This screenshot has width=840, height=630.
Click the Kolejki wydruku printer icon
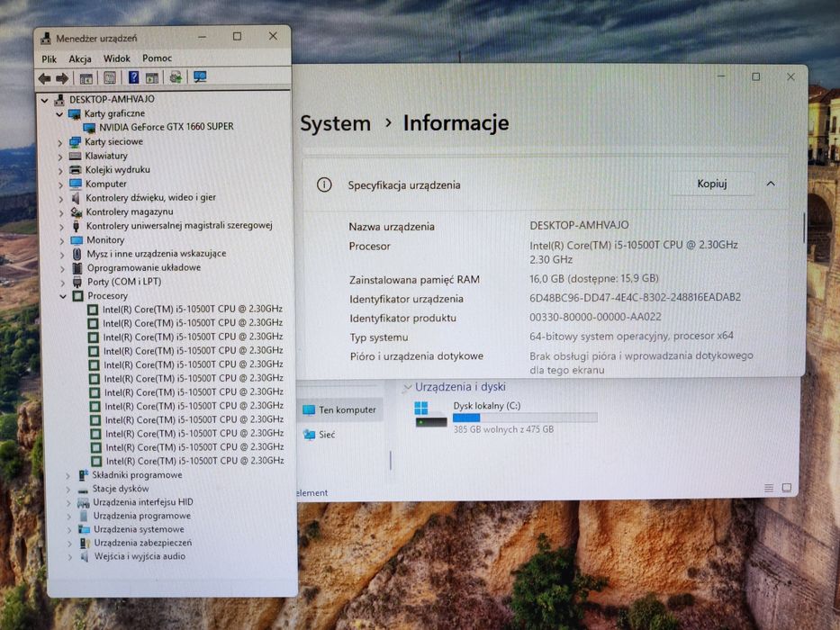[x=76, y=170]
